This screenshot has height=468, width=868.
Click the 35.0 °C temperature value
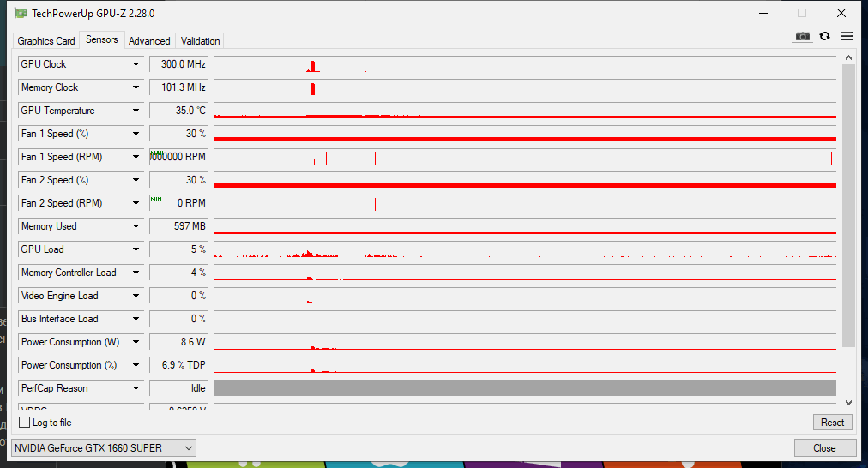click(179, 111)
